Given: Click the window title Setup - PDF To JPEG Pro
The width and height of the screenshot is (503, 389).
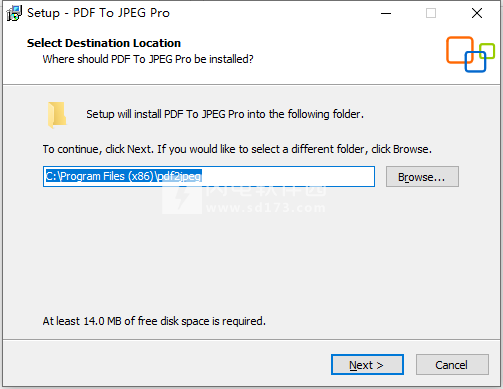Looking at the screenshot, I should pos(98,13).
